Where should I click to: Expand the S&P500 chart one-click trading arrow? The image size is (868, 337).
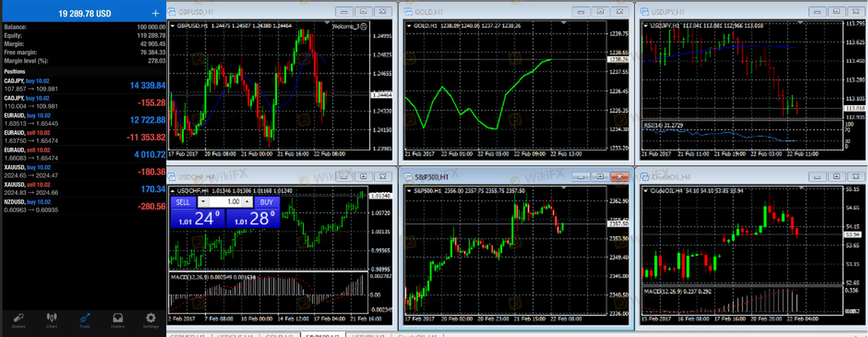(x=409, y=191)
